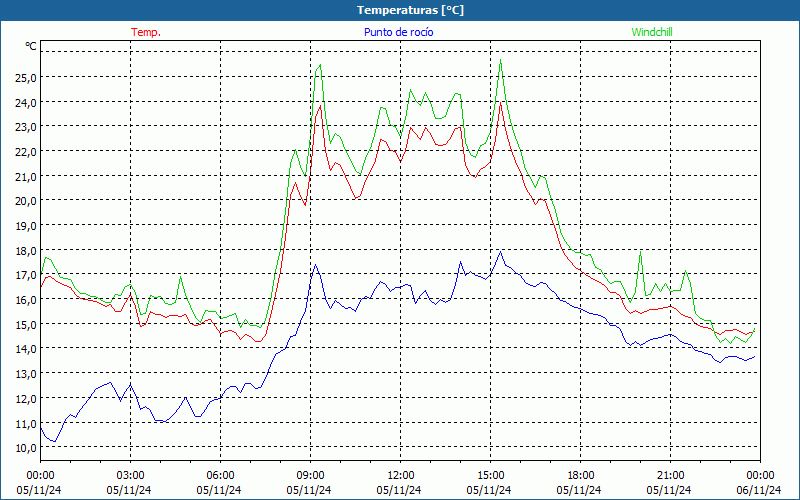Image resolution: width=800 pixels, height=500 pixels.
Task: Click the 18:00 time axis label
Action: click(581, 476)
